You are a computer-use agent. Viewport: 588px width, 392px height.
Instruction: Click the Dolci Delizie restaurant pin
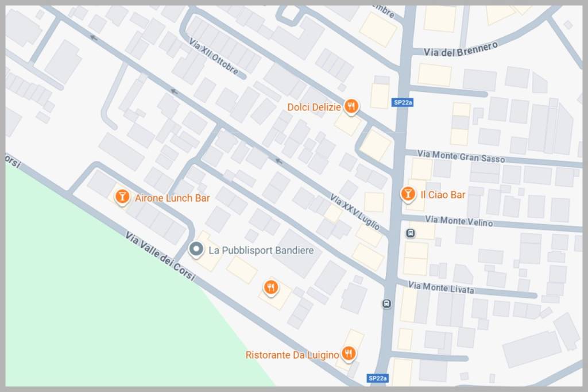[351, 107]
